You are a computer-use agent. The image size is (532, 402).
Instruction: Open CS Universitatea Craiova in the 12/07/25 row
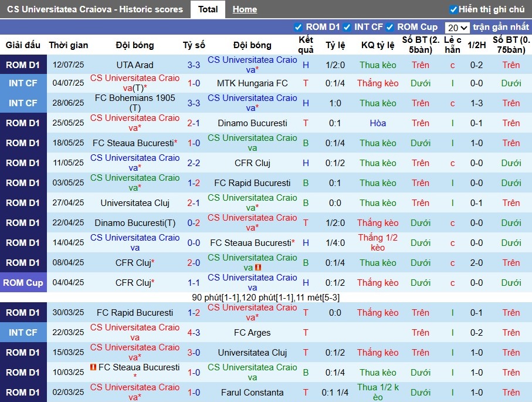coord(252,65)
